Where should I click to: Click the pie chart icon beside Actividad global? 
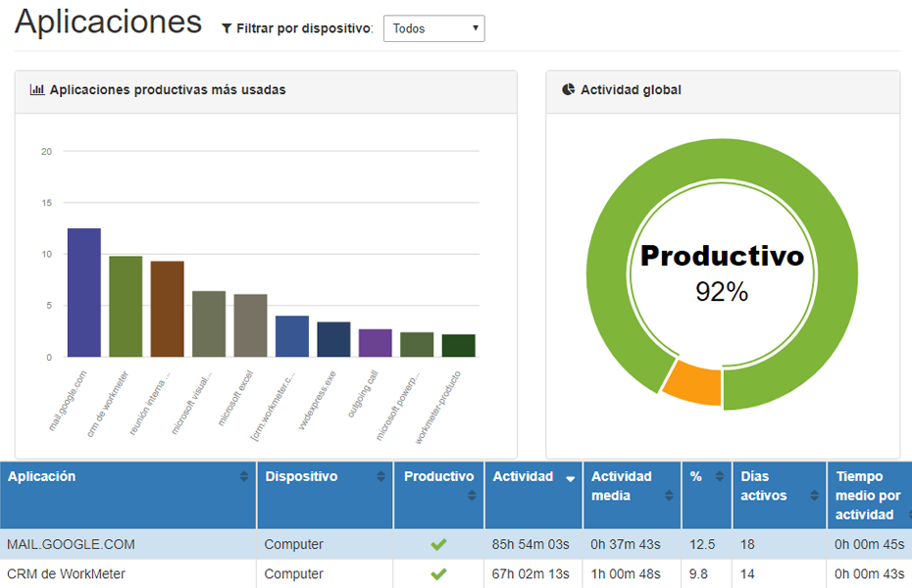point(568,90)
